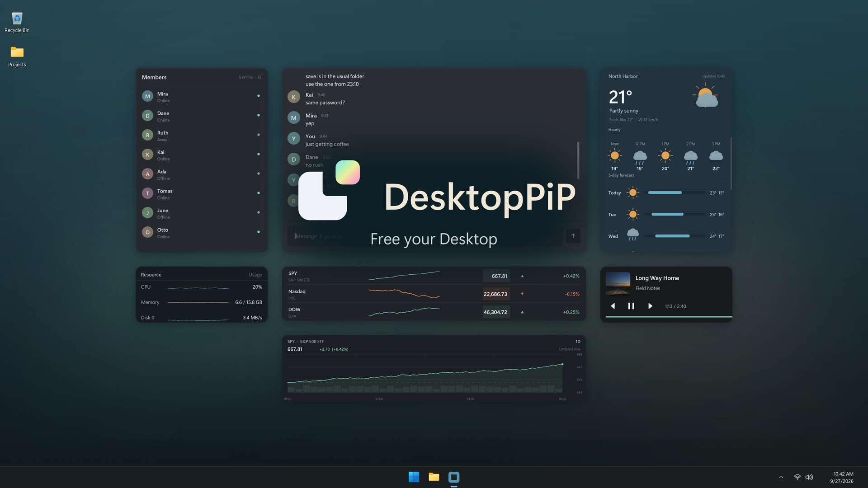
Task: Click the Message #general input field
Action: tap(425, 236)
